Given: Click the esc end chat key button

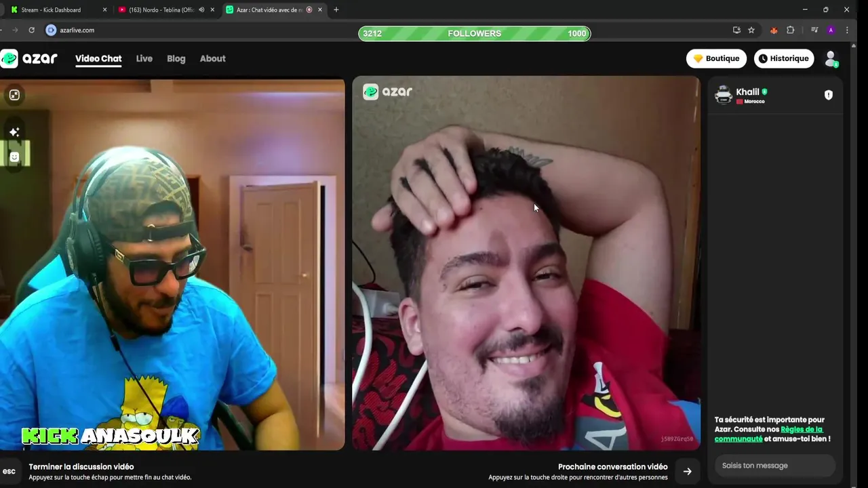Looking at the screenshot, I should coord(9,471).
